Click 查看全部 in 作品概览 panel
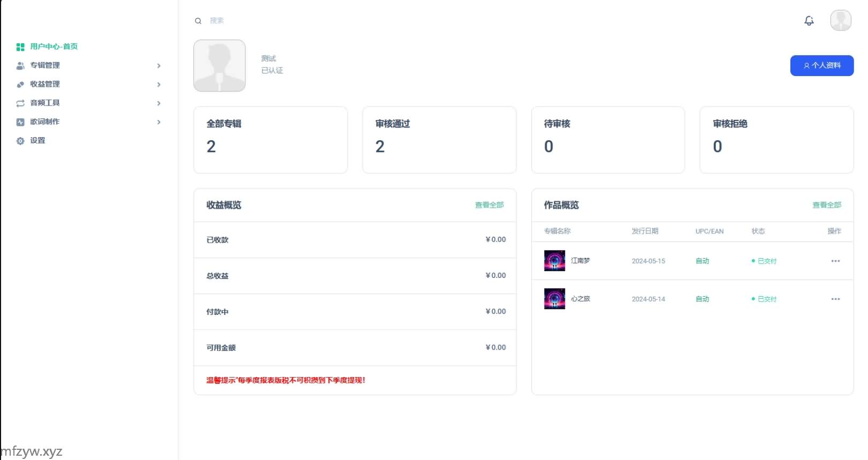 pos(826,205)
